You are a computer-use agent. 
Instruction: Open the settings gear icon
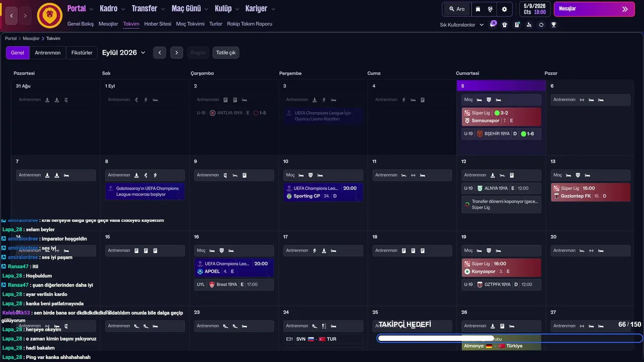coord(505,9)
